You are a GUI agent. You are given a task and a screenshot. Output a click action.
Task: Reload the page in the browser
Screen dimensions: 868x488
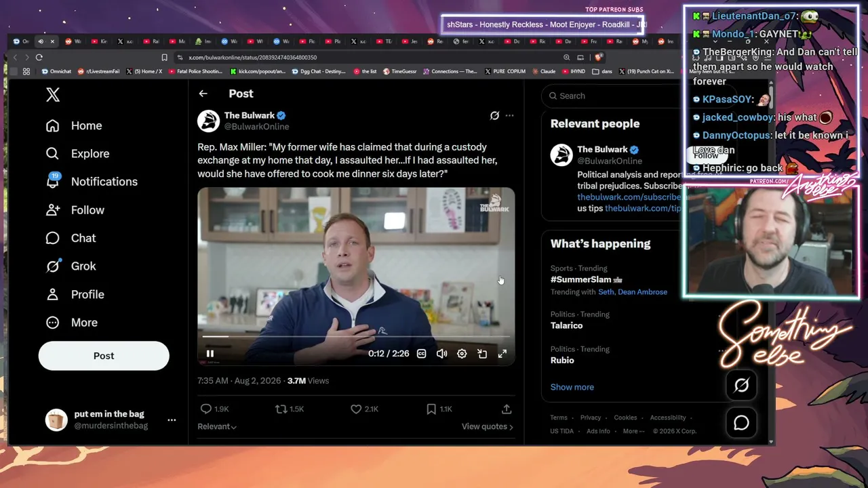(39, 58)
